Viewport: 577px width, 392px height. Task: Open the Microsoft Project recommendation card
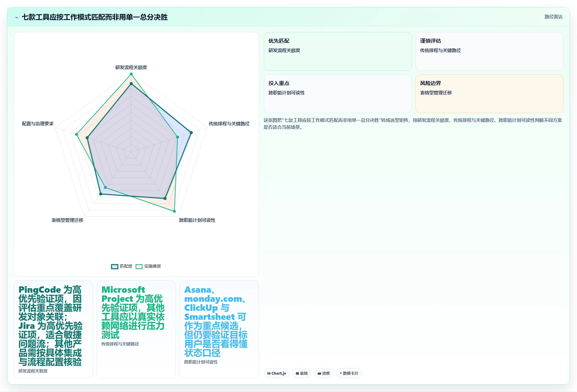136,329
